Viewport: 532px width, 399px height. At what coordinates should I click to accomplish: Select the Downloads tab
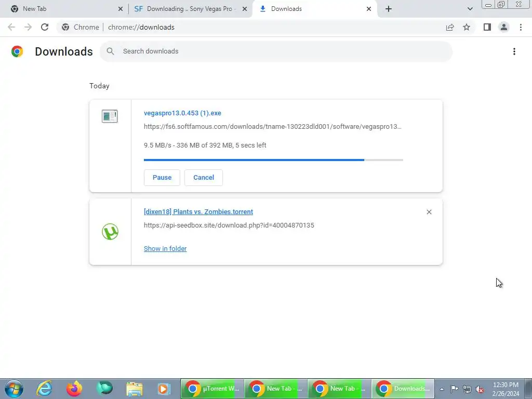tap(314, 9)
